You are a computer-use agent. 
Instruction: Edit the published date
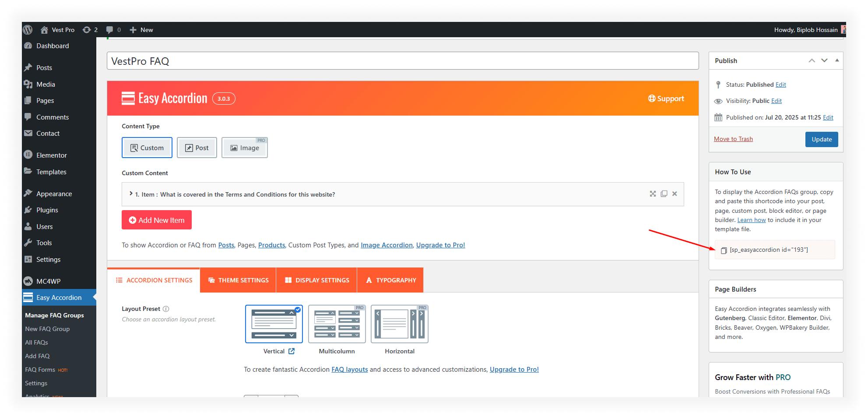tap(828, 117)
